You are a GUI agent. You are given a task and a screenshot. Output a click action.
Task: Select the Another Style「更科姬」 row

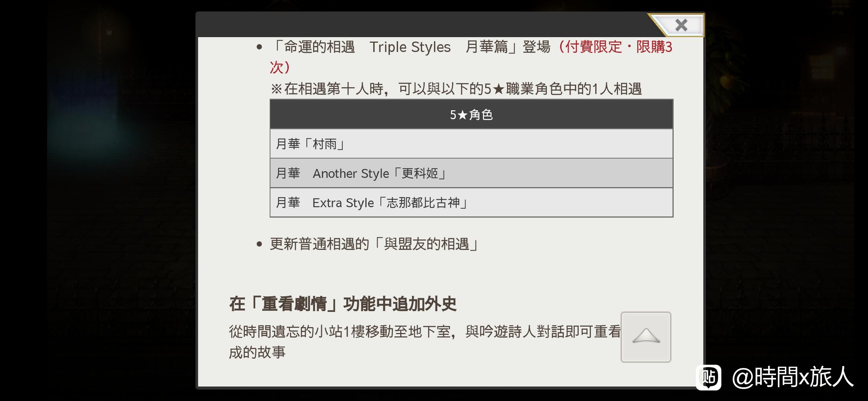tap(471, 173)
